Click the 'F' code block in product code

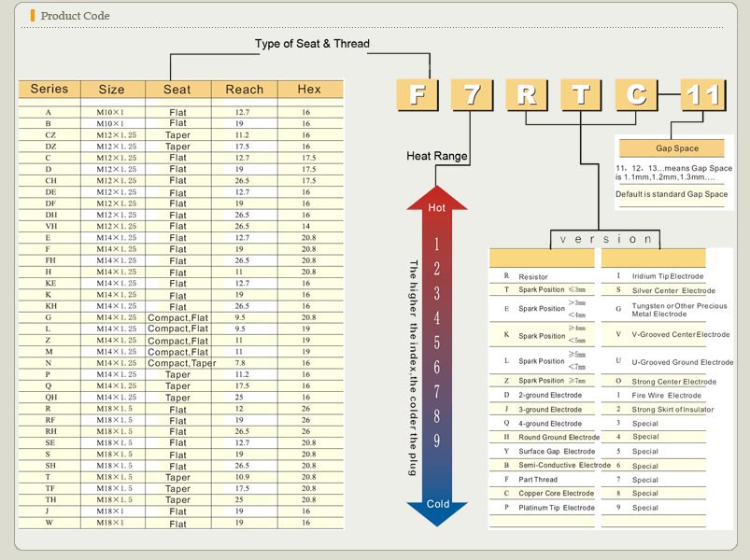pos(417,94)
